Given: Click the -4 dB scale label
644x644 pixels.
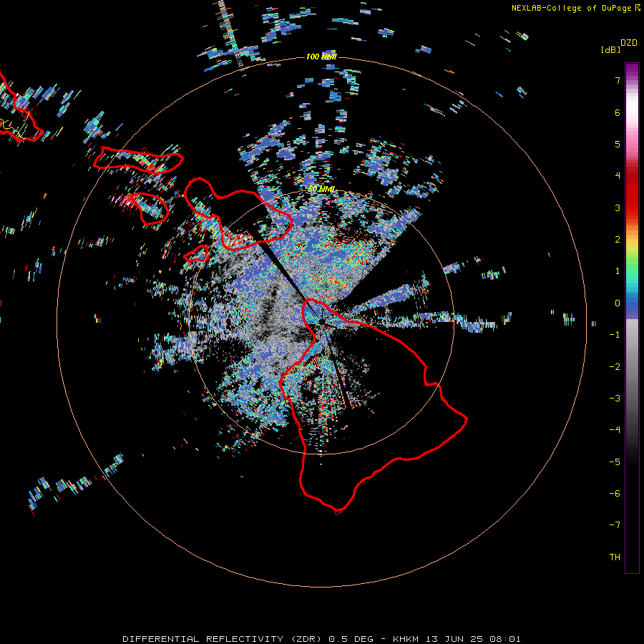Looking at the screenshot, I should [615, 430].
